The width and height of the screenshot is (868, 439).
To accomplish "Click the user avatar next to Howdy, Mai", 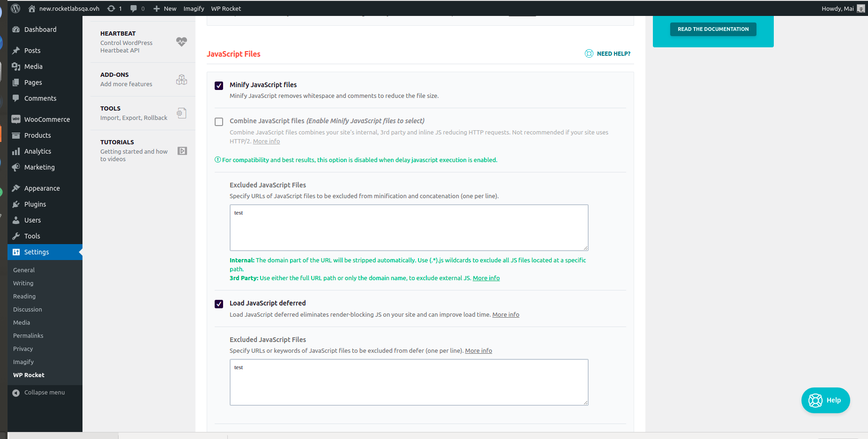I will pyautogui.click(x=861, y=8).
